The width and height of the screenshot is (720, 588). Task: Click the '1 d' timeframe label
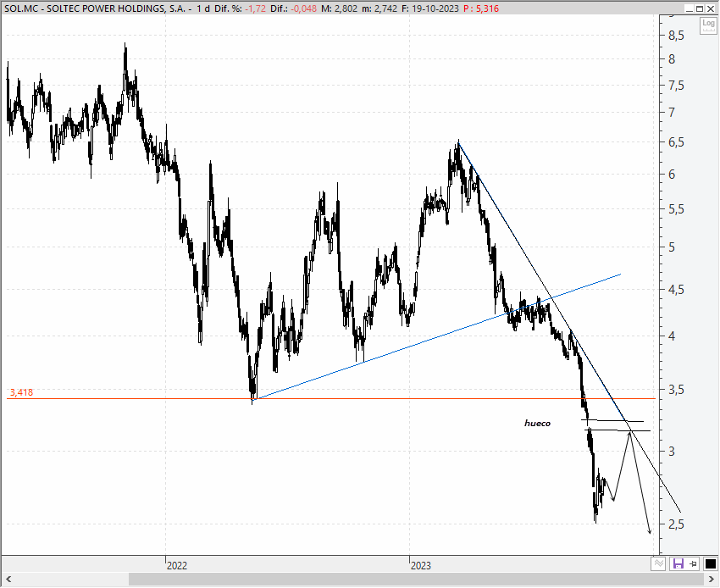point(203,8)
